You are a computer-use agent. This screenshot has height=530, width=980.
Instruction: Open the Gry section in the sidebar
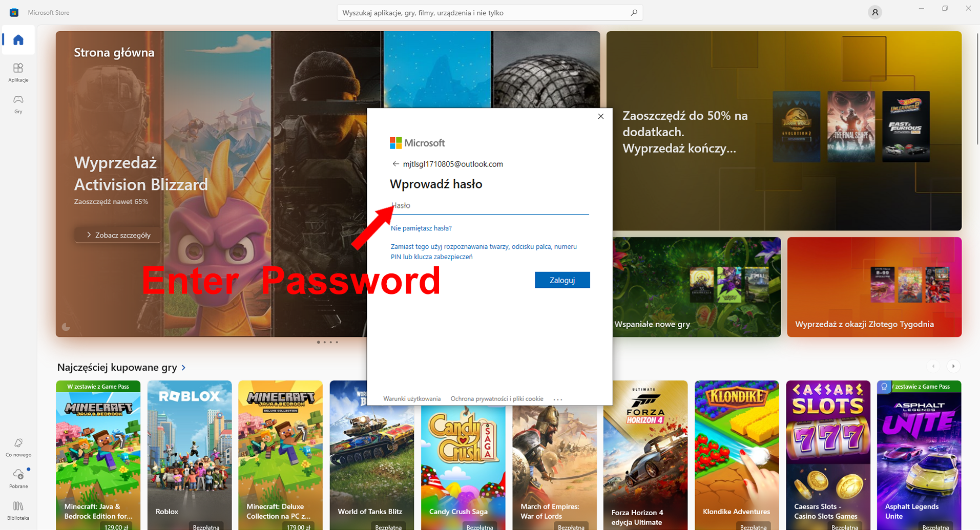18,104
